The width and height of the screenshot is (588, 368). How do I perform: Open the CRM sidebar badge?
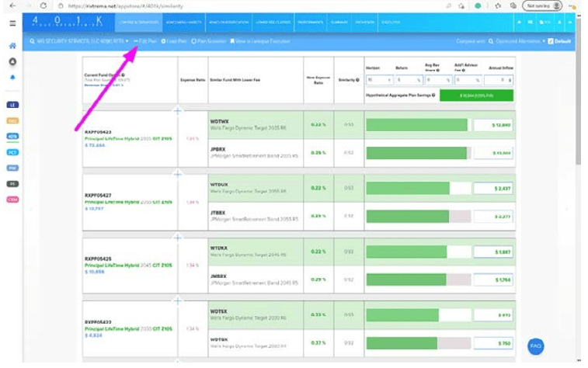pyautogui.click(x=12, y=200)
